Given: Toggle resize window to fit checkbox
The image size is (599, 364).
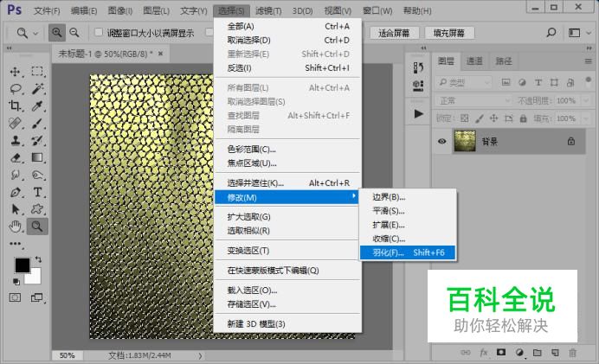Looking at the screenshot, I should click(x=99, y=33).
